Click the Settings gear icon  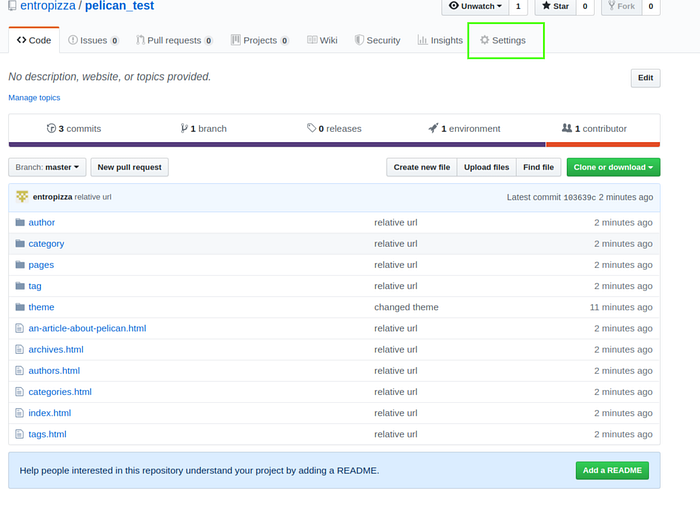point(484,40)
